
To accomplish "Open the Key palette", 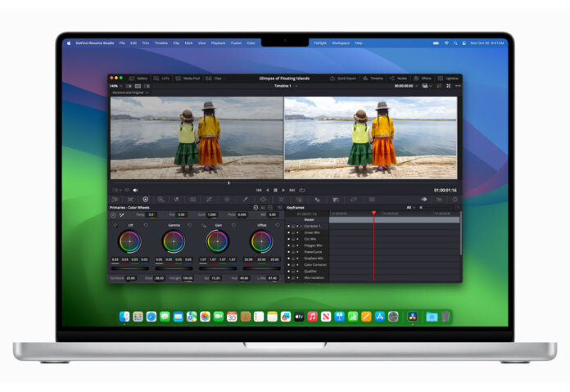I will click(x=336, y=200).
